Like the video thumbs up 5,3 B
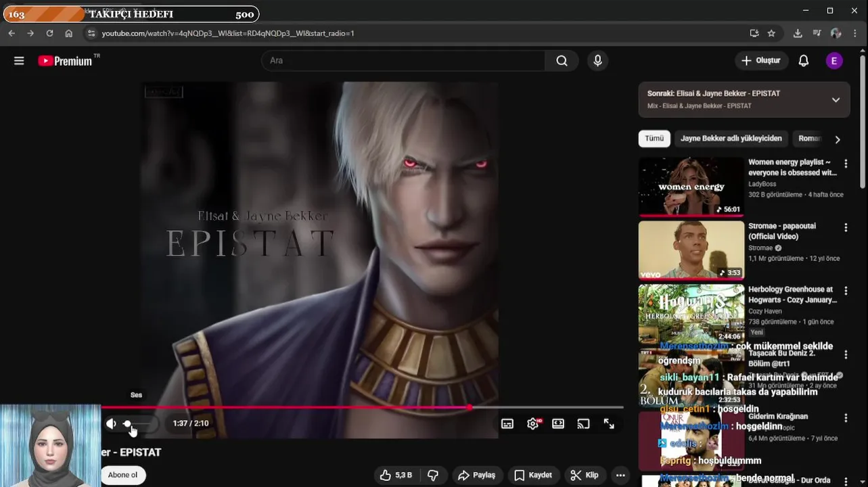This screenshot has height=487, width=868. point(396,475)
